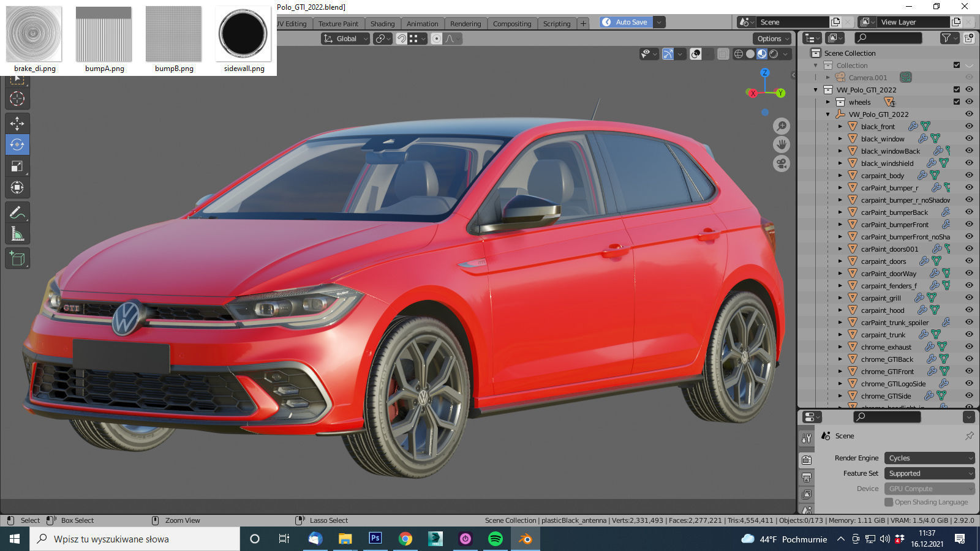Screen dimensions: 980x551
Task: Hide carpaint_hood with its eye icon
Action: point(969,310)
